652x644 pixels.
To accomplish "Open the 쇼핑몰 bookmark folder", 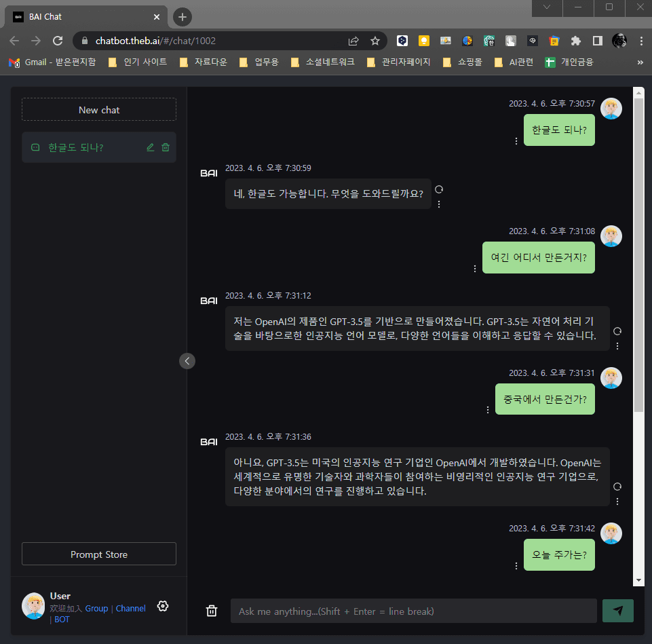I will click(x=463, y=62).
